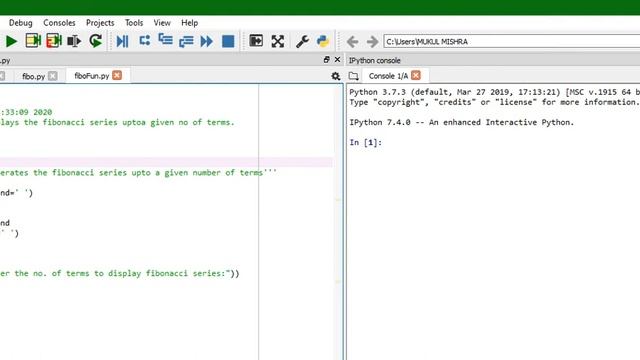Click Run cell and advance icon

(x=53, y=41)
